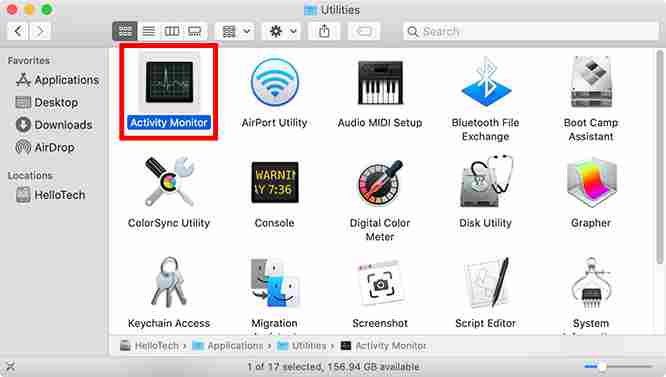The width and height of the screenshot is (666, 377).
Task: Select the Screenshot app icon
Action: 380,282
